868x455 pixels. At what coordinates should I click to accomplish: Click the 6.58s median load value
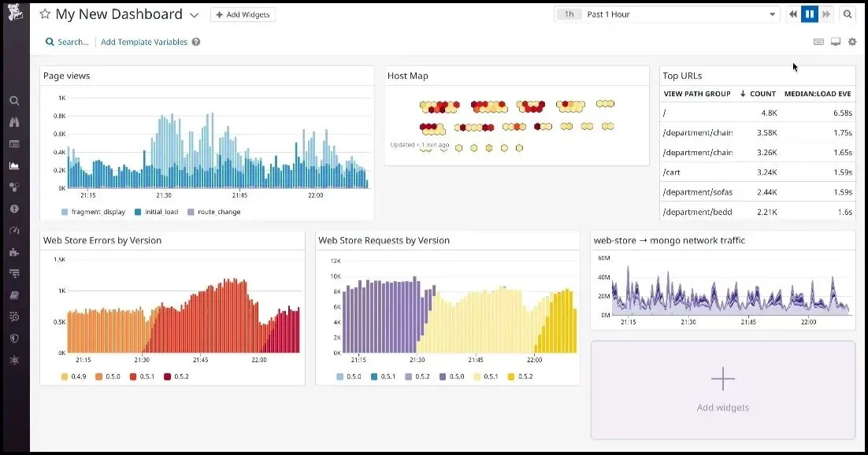pyautogui.click(x=843, y=113)
